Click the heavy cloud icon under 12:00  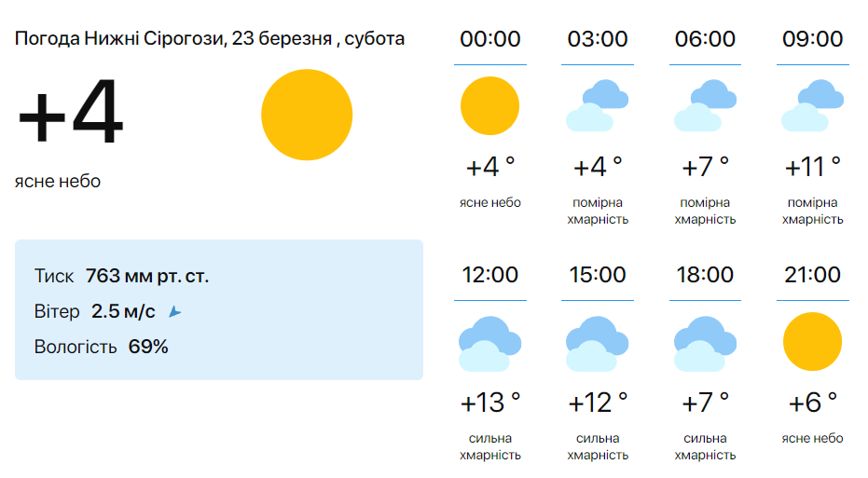[x=489, y=344]
